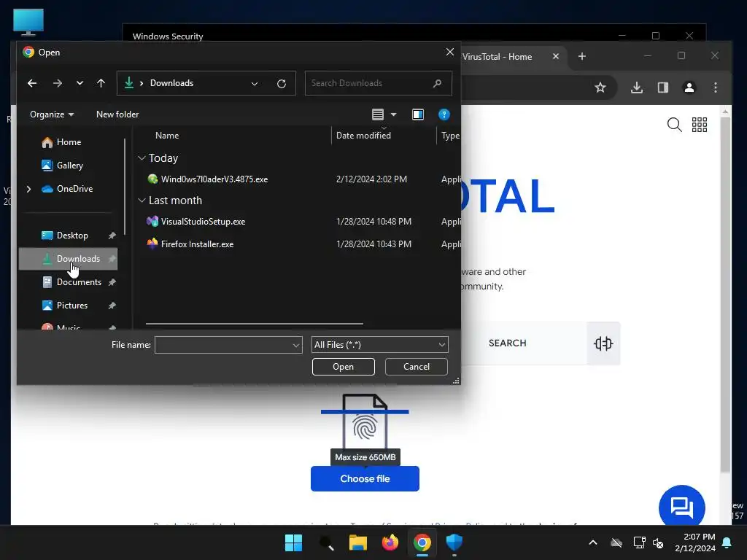The width and height of the screenshot is (747, 560).
Task: Click Choose file on VirusTotal page
Action: pyautogui.click(x=365, y=478)
